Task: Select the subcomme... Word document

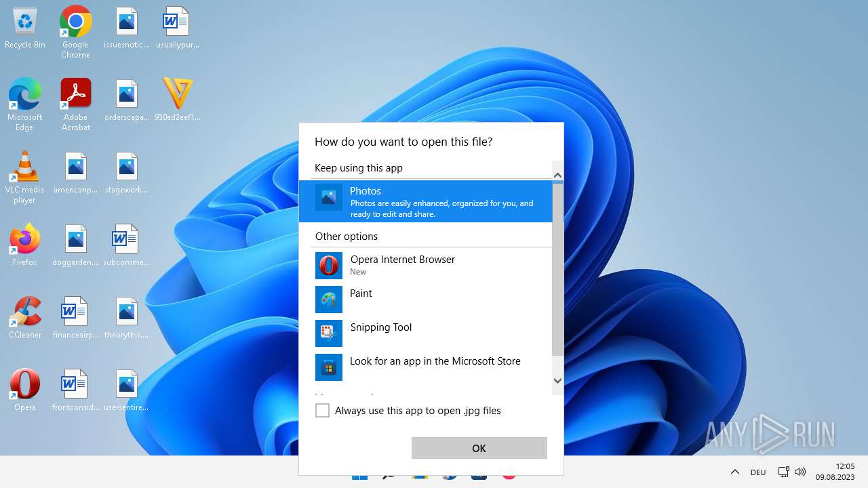Action: tap(127, 245)
